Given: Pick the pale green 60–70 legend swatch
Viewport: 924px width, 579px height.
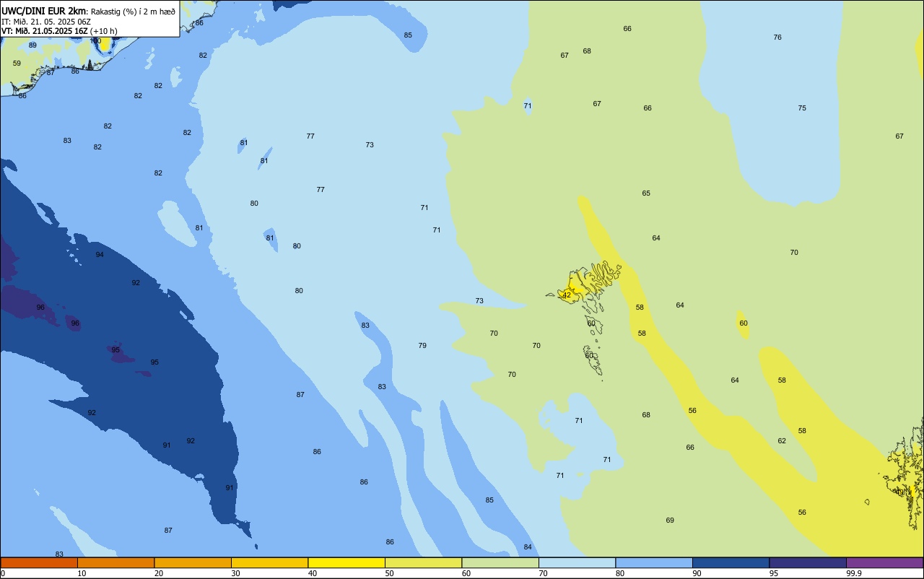Looking at the screenshot, I should pyautogui.click(x=500, y=562).
